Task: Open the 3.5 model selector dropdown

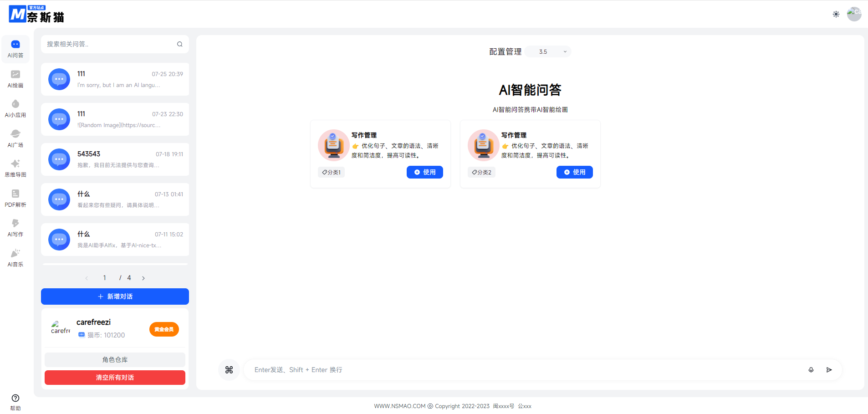Action: coord(547,51)
